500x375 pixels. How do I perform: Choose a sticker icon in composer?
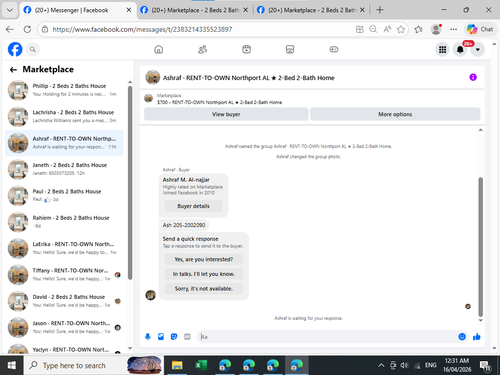pos(174,337)
